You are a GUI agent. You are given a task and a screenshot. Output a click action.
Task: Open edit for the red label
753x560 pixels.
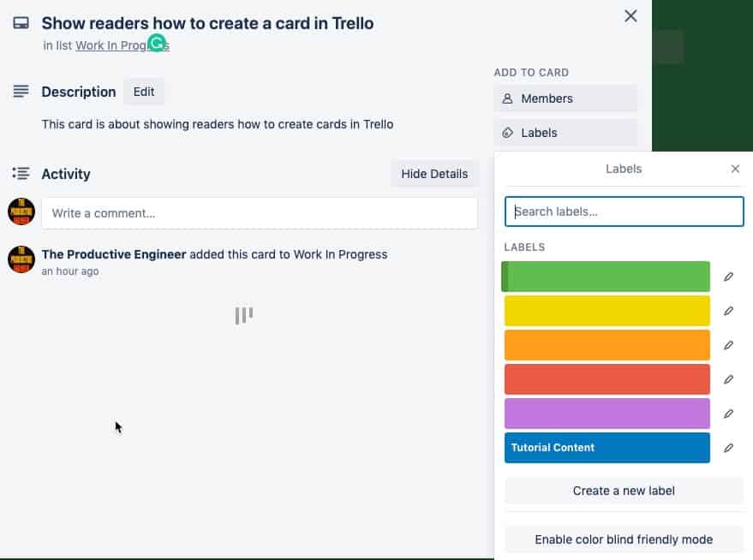tap(728, 379)
